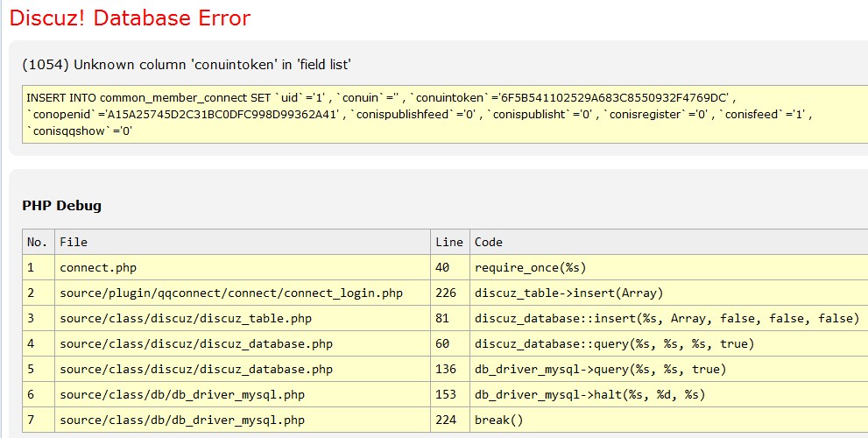Select the "PHP Debug" heading
This screenshot has height=438, width=868.
(61, 206)
